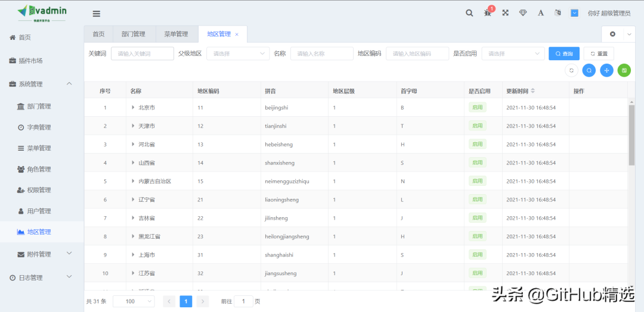
Task: Click the green round export icon button
Action: point(624,70)
